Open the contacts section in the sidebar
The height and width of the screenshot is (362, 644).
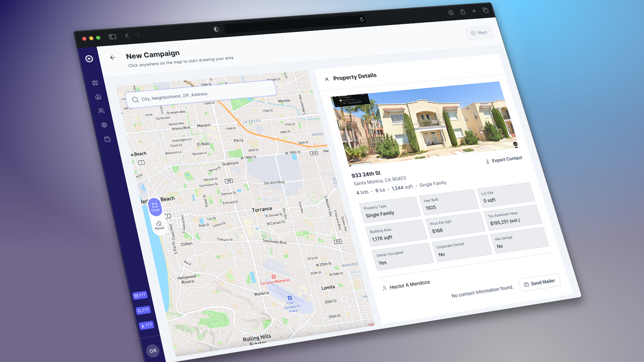tap(101, 111)
